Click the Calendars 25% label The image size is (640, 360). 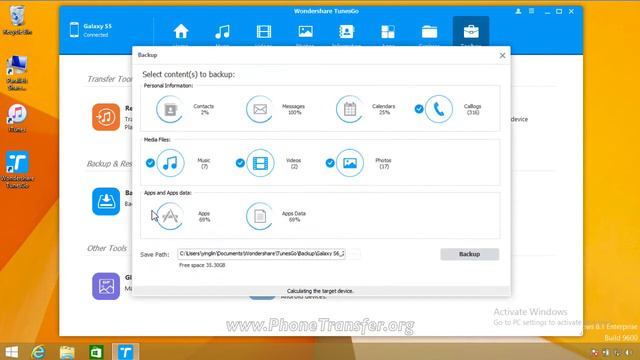coord(383,109)
